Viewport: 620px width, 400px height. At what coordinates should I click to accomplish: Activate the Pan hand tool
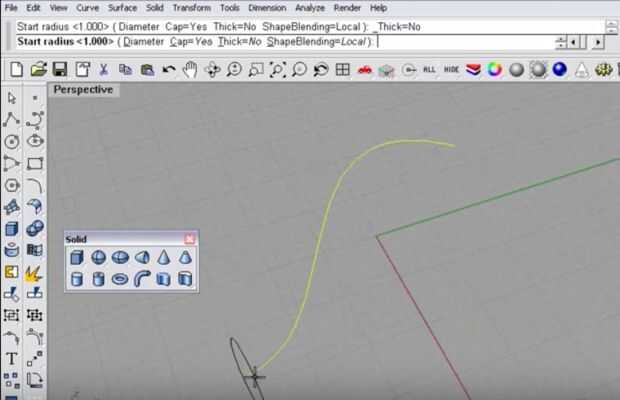click(x=190, y=70)
